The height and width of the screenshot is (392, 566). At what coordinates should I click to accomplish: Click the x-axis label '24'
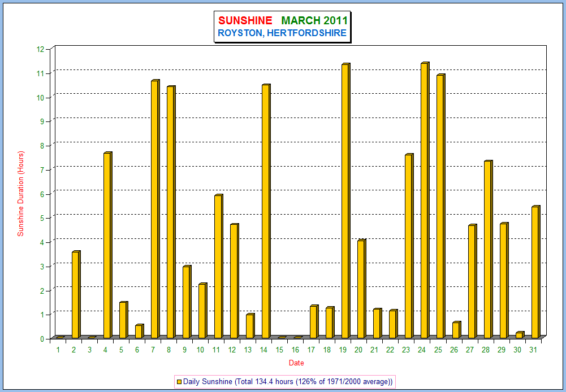(422, 350)
